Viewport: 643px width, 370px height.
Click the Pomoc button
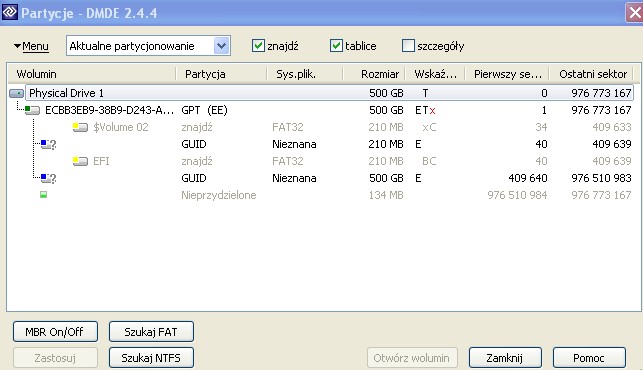pyautogui.click(x=589, y=358)
